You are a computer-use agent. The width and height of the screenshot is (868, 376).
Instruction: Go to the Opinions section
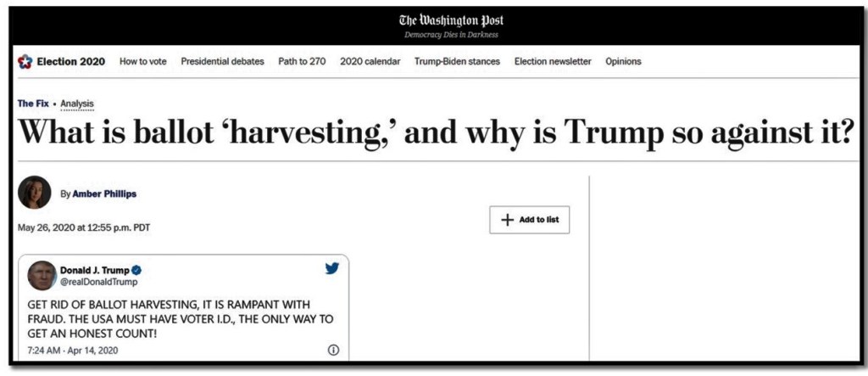click(x=623, y=61)
